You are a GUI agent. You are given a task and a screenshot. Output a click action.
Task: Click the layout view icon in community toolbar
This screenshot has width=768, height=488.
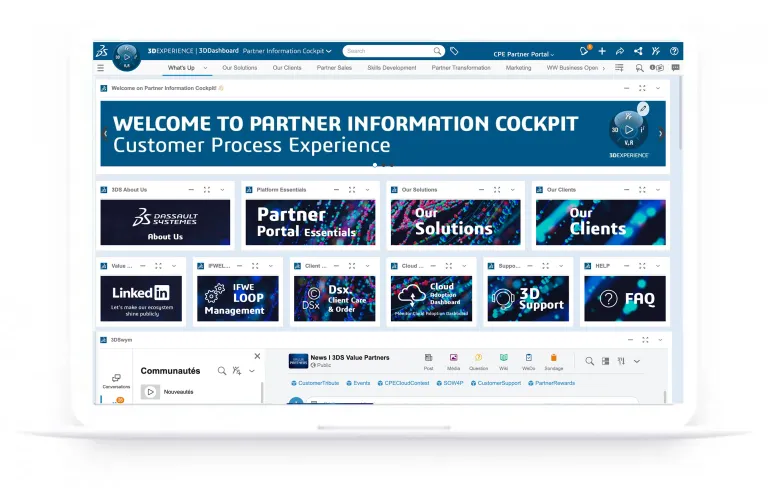[606, 361]
